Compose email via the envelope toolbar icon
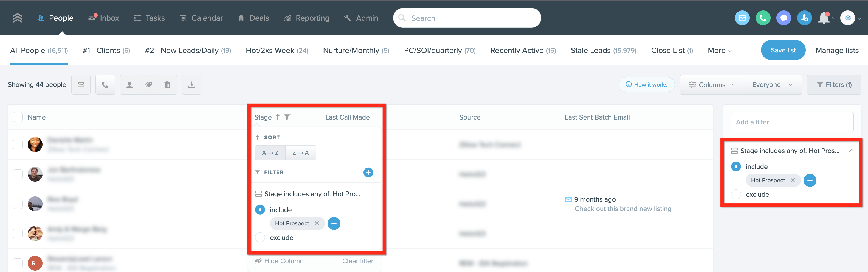Viewport: 868px width, 272px height. click(81, 84)
